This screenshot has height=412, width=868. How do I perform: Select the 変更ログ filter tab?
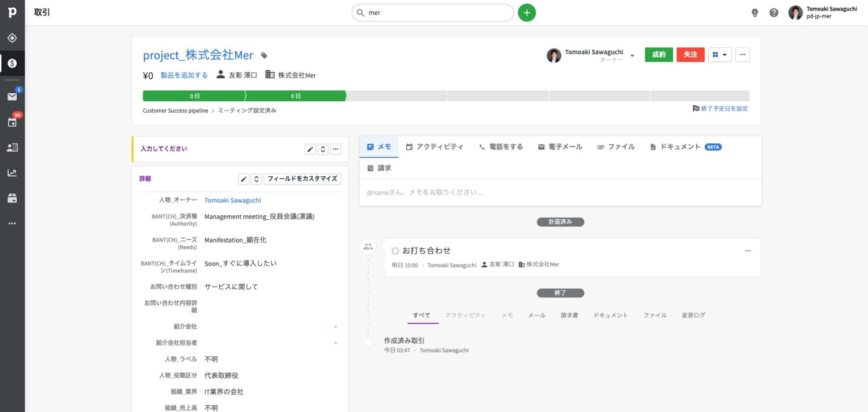693,315
